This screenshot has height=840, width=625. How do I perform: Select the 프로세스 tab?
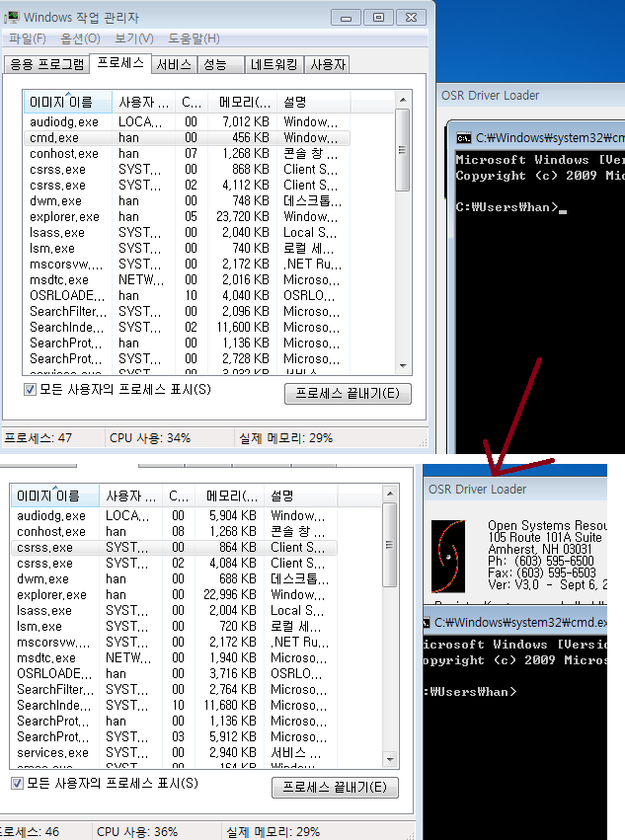point(120,63)
